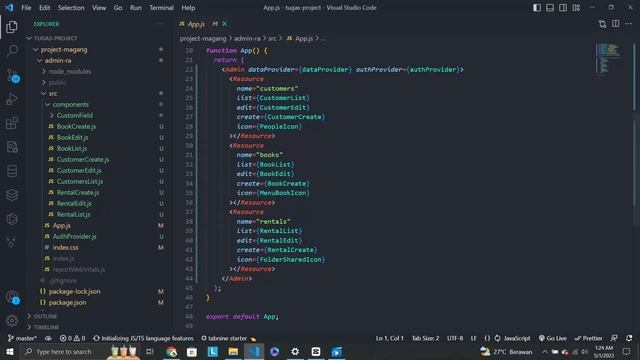Click Tab Size: 2 in status bar
Viewport: 640px width, 360px height.
point(425,338)
